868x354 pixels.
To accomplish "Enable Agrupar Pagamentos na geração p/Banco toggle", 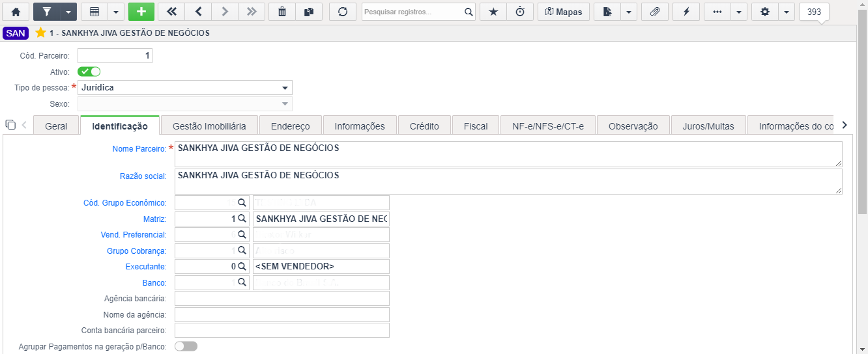I will pos(186,346).
